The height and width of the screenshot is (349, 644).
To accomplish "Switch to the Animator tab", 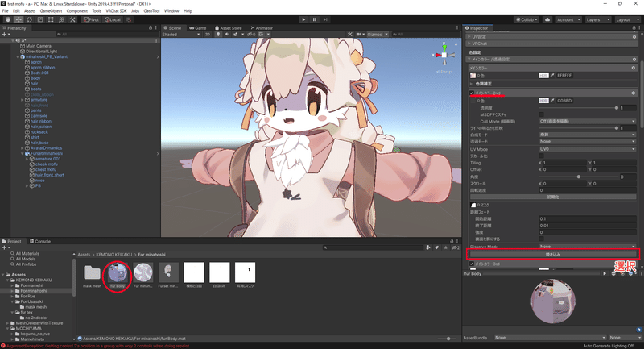I will pyautogui.click(x=261, y=28).
